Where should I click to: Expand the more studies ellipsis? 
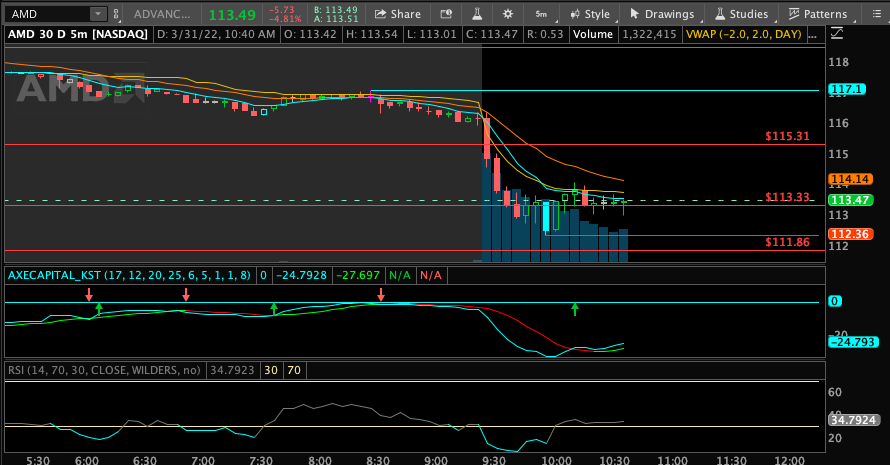812,35
